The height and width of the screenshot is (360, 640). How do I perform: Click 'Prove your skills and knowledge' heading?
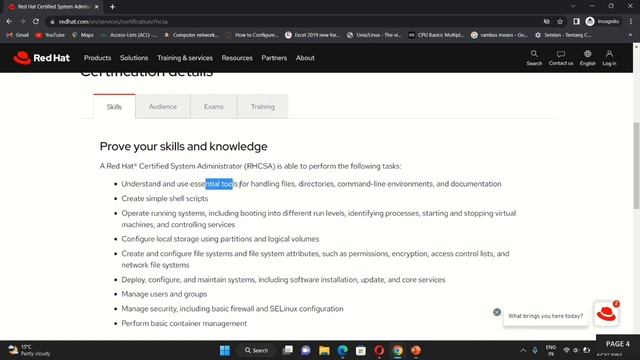(184, 146)
